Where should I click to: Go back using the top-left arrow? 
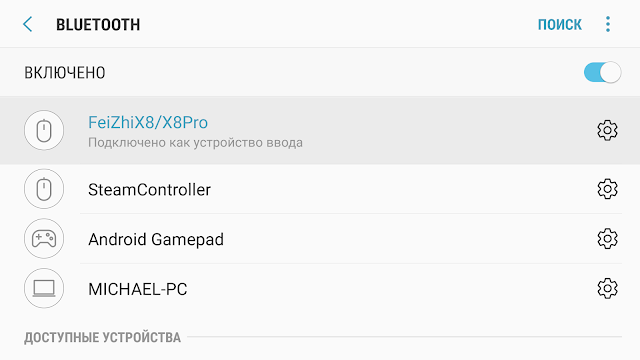[28, 24]
